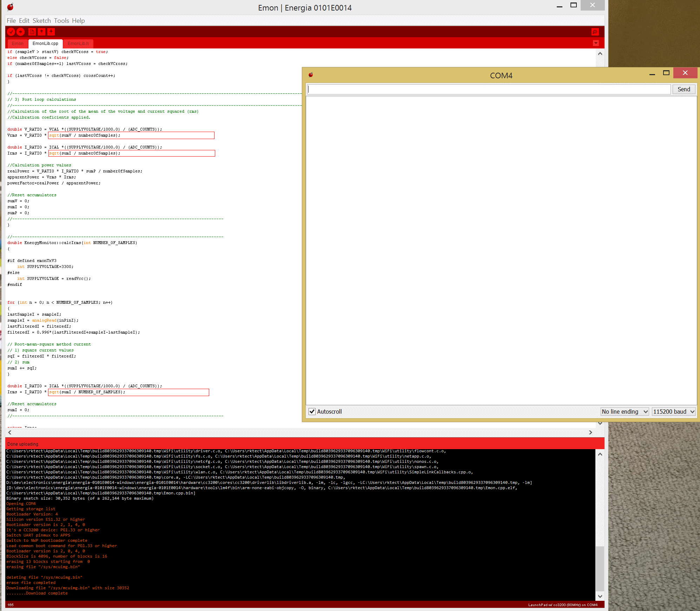700x611 pixels.
Task: Click the editor horizontal scrollbar left arrow
Action: [x=10, y=433]
